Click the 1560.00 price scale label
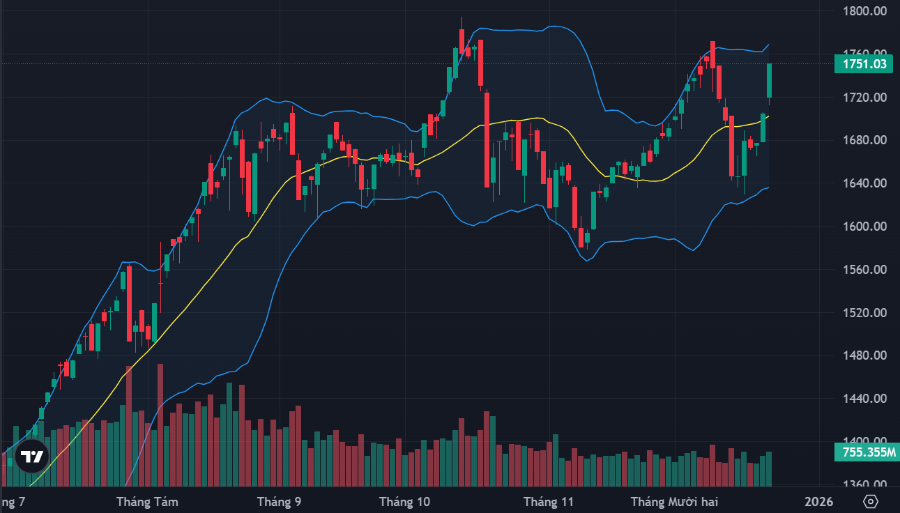The height and width of the screenshot is (513, 900). point(866,270)
